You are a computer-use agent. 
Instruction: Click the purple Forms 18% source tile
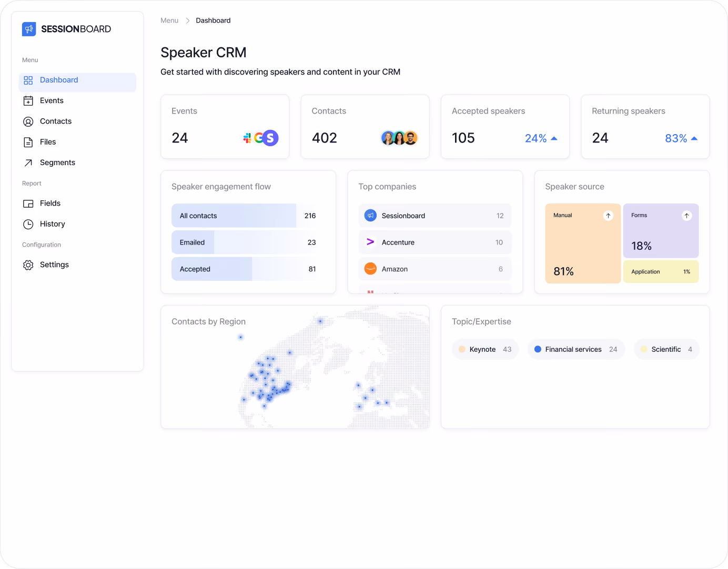pos(661,230)
